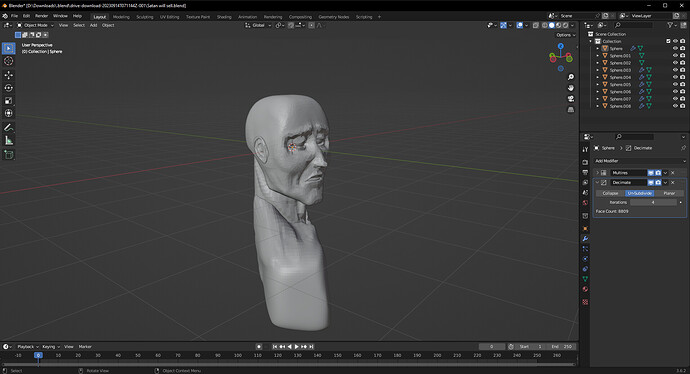Hide Sphere.001 in viewport via eye icon
Screen dimensions: 690x374
pos(675,56)
